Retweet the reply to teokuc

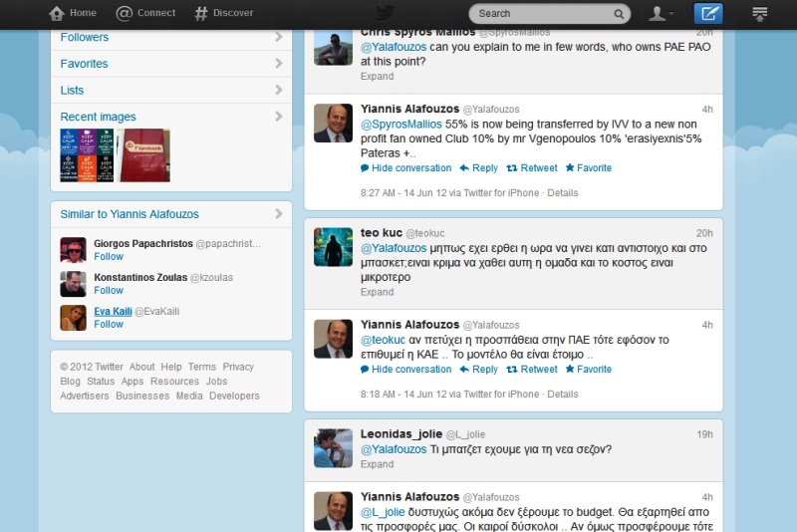pos(532,370)
